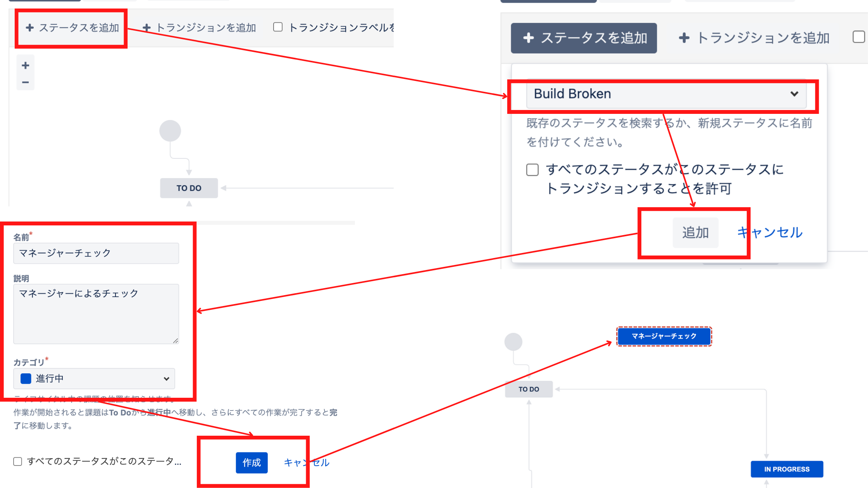Expand the カテゴリ 進行中 dropdown

click(94, 378)
